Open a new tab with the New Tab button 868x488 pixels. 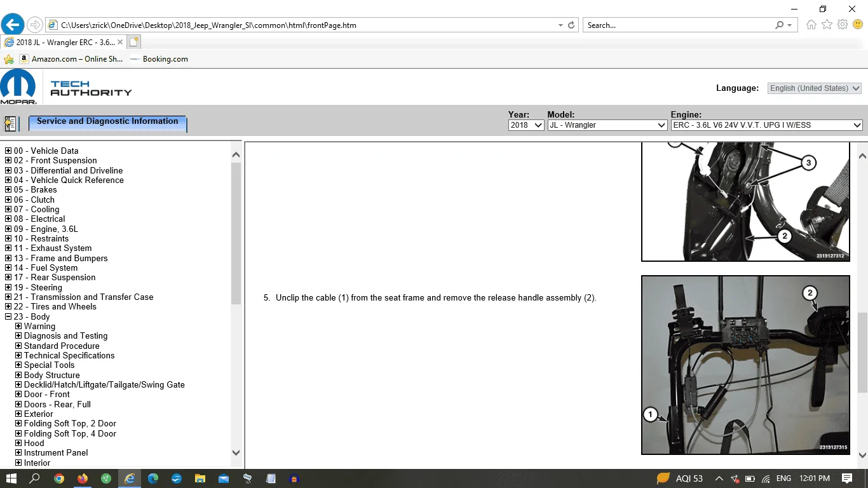coord(133,42)
